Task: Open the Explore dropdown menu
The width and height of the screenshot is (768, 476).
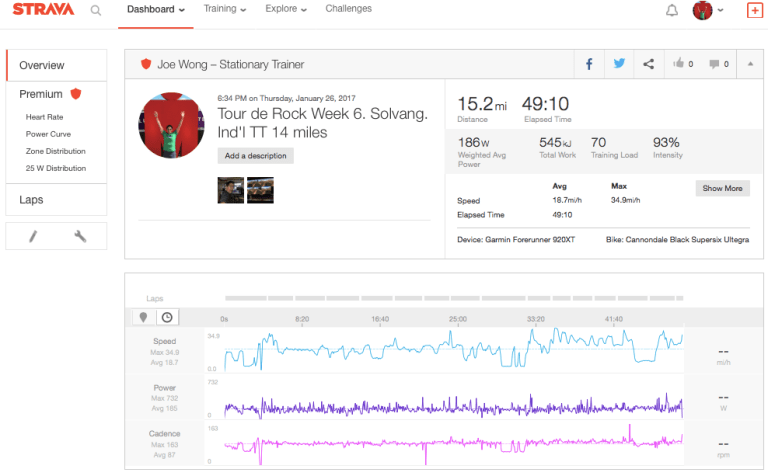Action: click(x=286, y=9)
